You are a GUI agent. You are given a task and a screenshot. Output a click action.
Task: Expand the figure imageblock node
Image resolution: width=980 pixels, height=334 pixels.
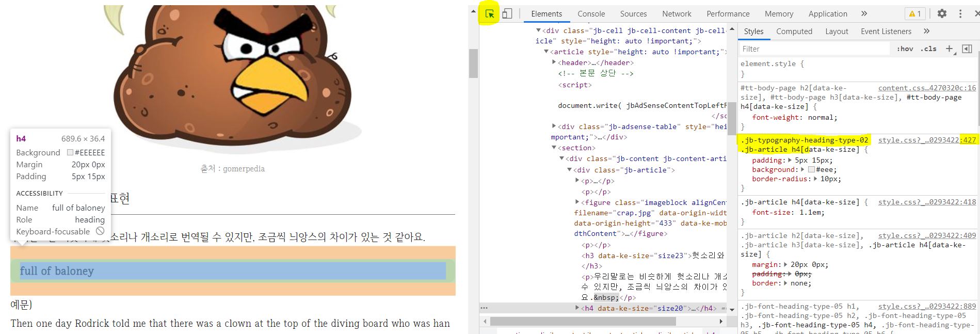[x=577, y=202]
